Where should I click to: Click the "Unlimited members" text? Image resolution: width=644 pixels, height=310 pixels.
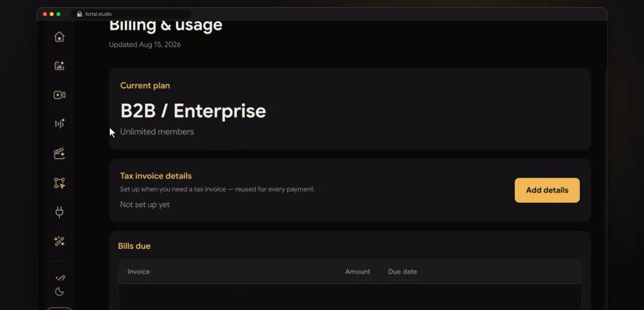click(x=157, y=132)
